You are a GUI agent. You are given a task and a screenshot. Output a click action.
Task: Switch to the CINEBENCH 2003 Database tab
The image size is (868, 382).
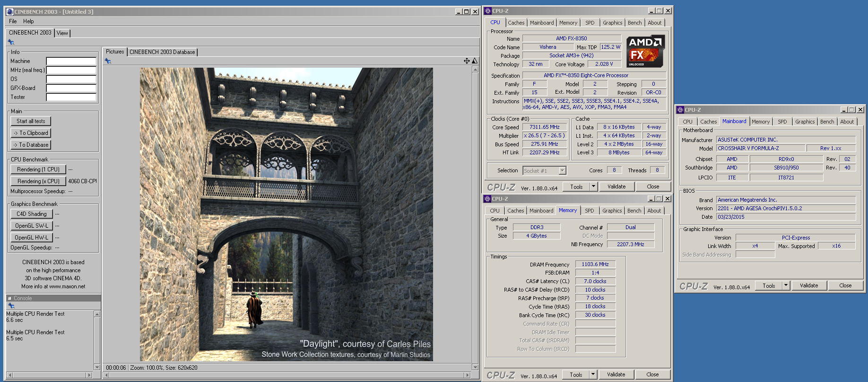pos(162,52)
